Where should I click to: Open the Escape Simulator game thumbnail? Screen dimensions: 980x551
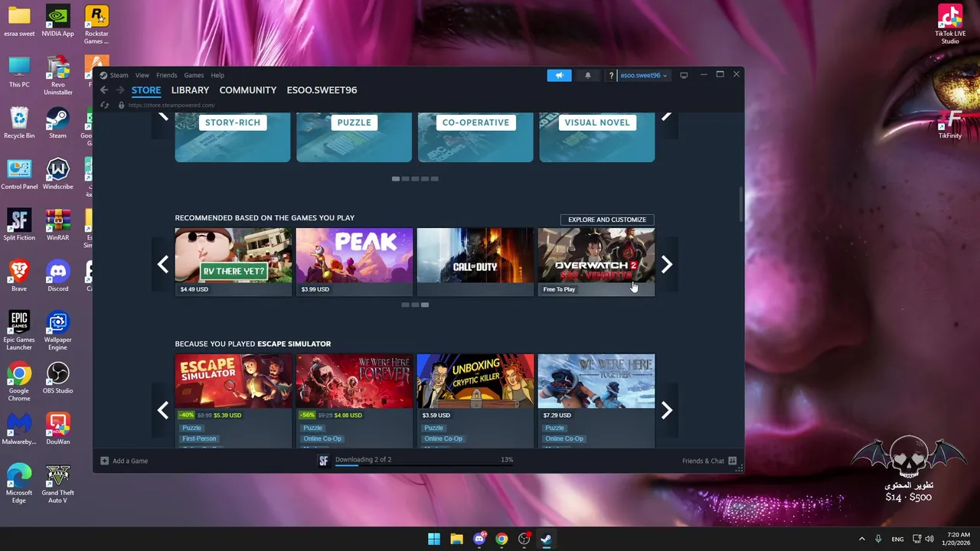233,381
